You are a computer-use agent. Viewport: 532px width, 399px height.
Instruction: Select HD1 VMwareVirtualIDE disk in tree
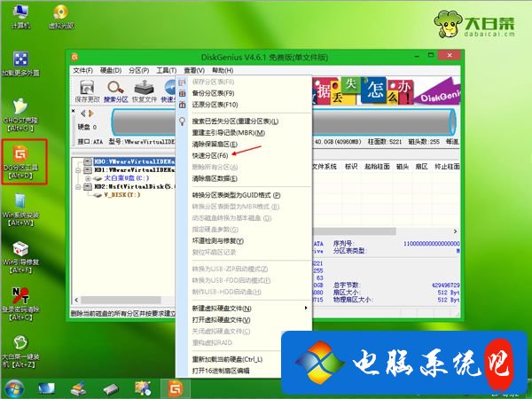click(x=135, y=170)
